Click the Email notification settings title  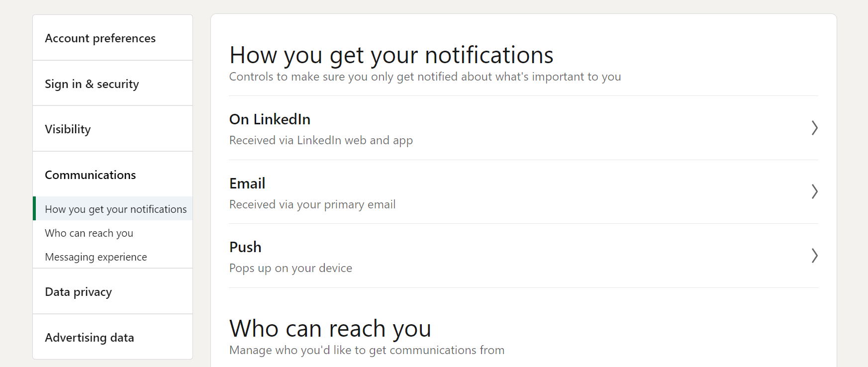pos(247,183)
